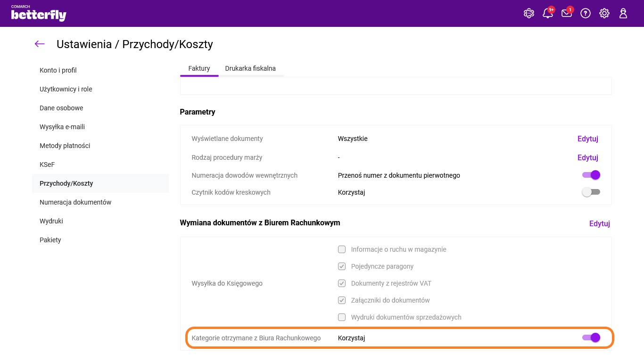644x362 pixels.
Task: Select the Faktury tab
Action: [199, 68]
